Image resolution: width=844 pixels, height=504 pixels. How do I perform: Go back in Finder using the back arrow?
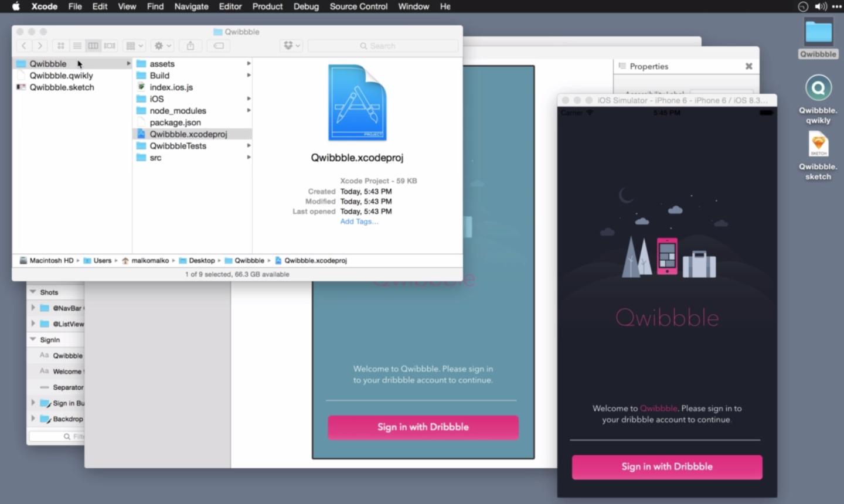pos(23,46)
